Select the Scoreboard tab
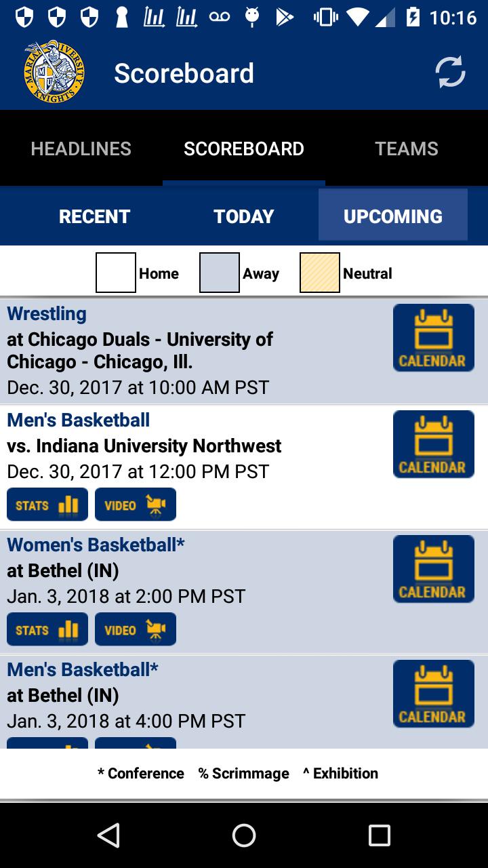Screen dimensions: 488x868 [x=244, y=149]
